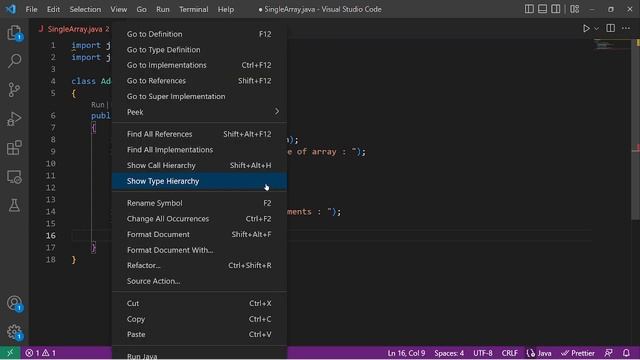Open the File menu
Screen dimensions: 640x360
31,9
